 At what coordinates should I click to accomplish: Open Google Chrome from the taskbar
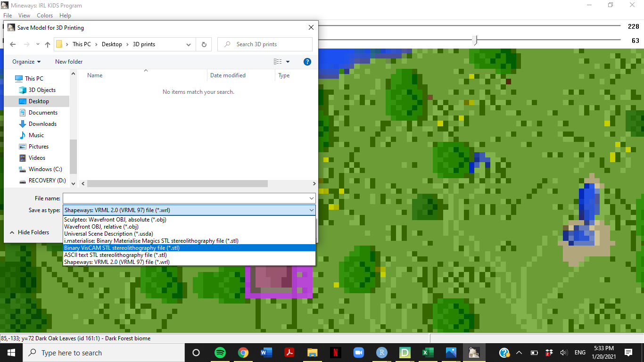click(x=243, y=353)
